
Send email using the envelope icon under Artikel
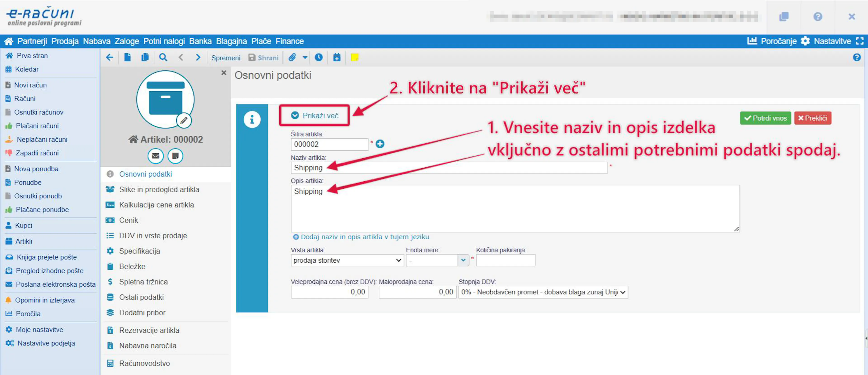pyautogui.click(x=155, y=156)
